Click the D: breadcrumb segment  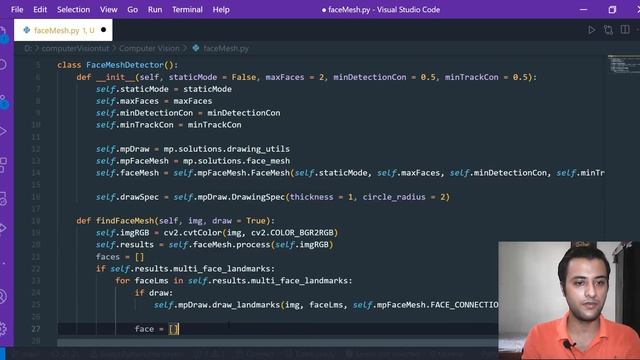coord(28,49)
